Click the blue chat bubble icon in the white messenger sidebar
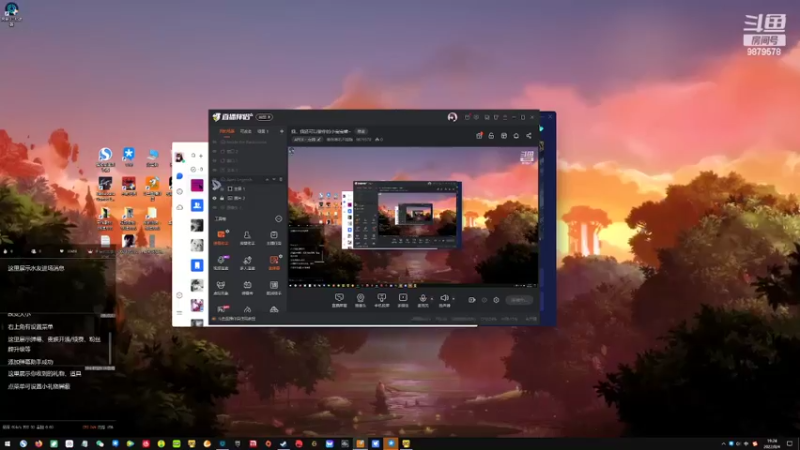The height and width of the screenshot is (450, 800). [180, 176]
